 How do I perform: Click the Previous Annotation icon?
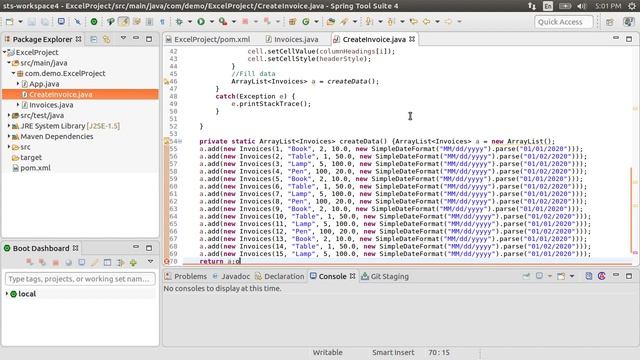(x=391, y=22)
